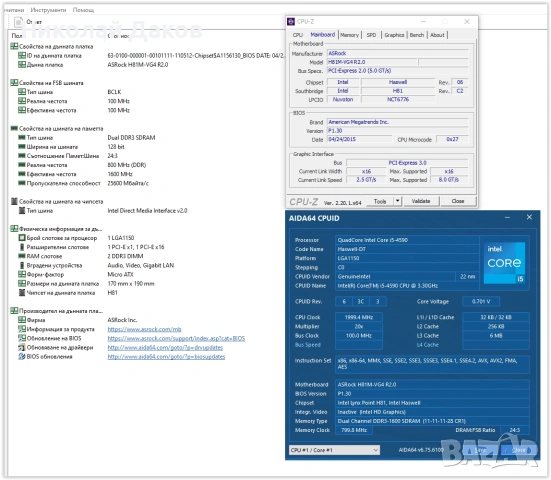Switch to the SPD tab in CPU-Z
This screenshot has width=551, height=480.
click(x=371, y=35)
